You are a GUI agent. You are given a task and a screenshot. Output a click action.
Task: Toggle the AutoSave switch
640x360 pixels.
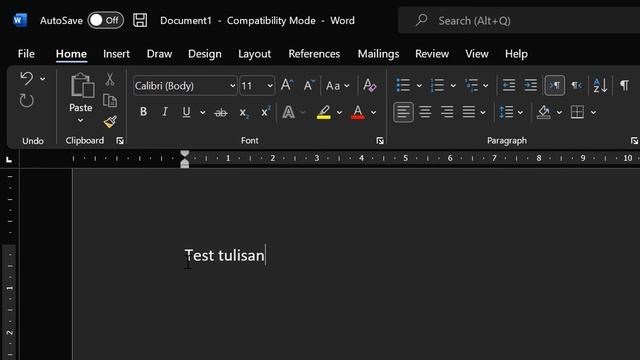[x=106, y=20]
